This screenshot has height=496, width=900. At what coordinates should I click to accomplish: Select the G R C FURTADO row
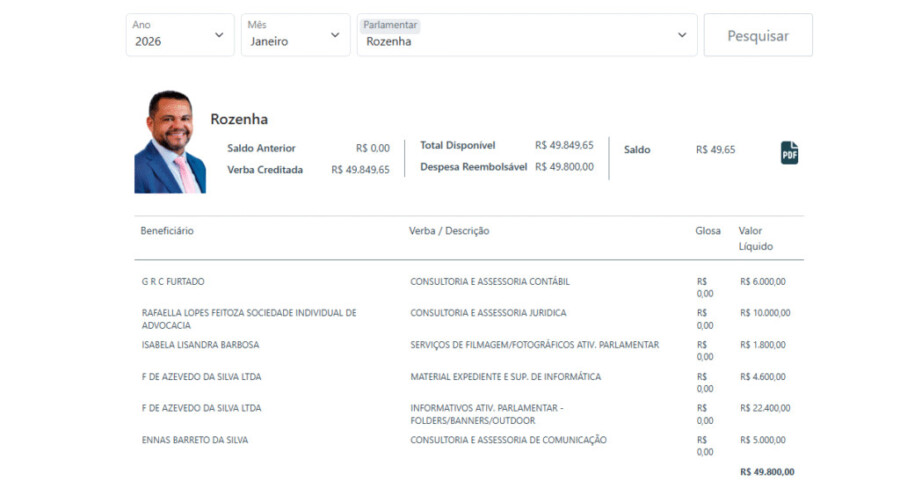173,282
